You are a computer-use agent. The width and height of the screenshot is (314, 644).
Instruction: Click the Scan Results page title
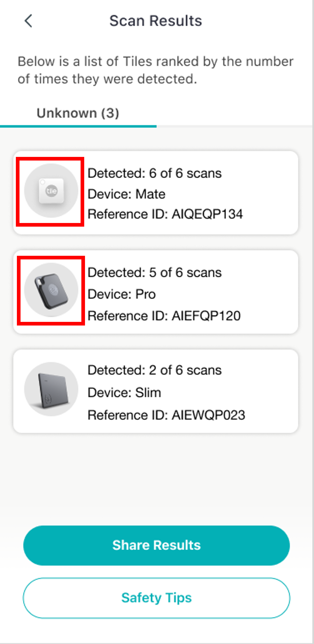pyautogui.click(x=155, y=21)
